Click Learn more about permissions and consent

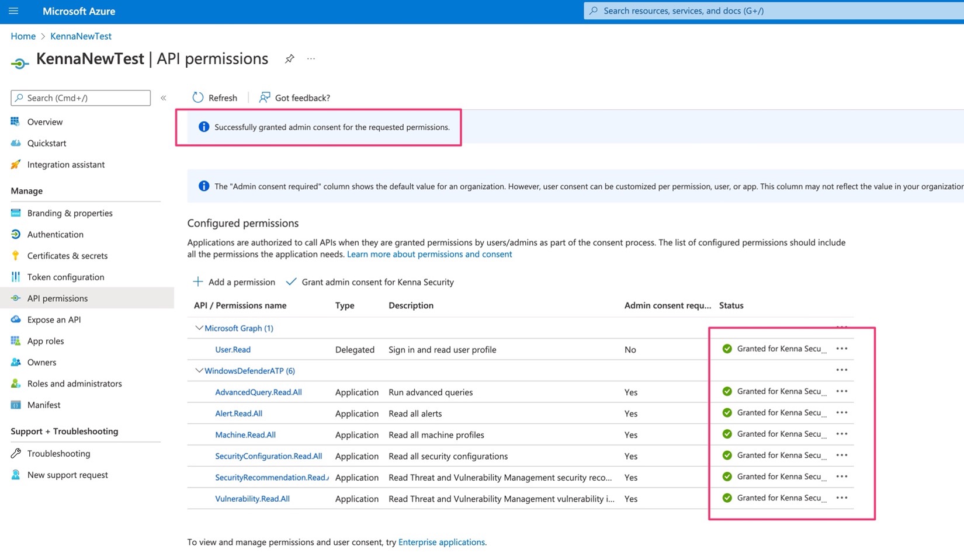(429, 254)
